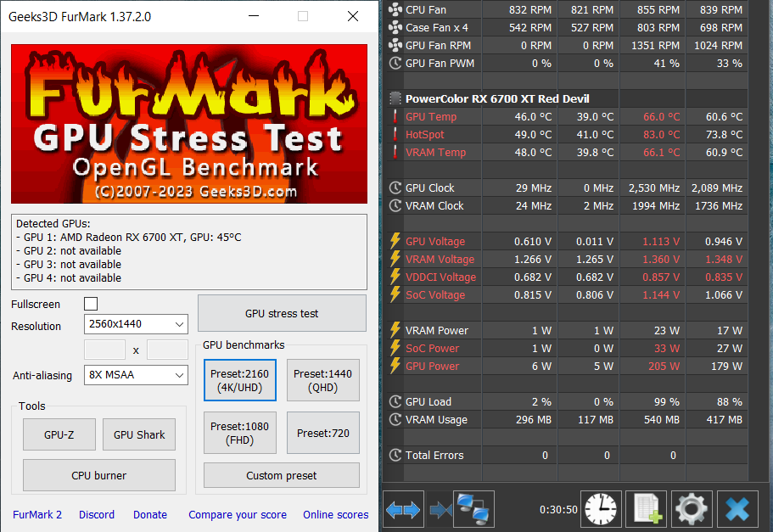The width and height of the screenshot is (773, 532).
Task: Run Preset:1440 (QHD) benchmark
Action: tap(323, 380)
